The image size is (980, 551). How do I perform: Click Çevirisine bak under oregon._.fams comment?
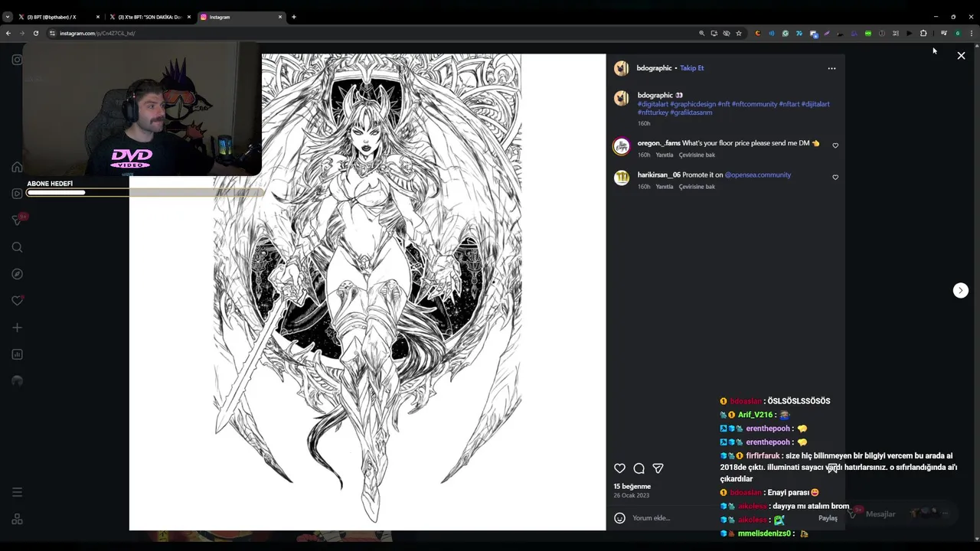pyautogui.click(x=697, y=155)
